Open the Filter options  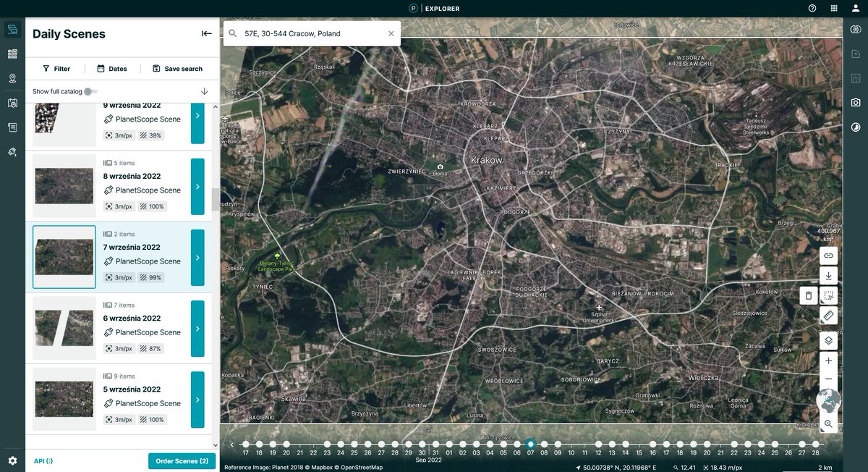56,69
